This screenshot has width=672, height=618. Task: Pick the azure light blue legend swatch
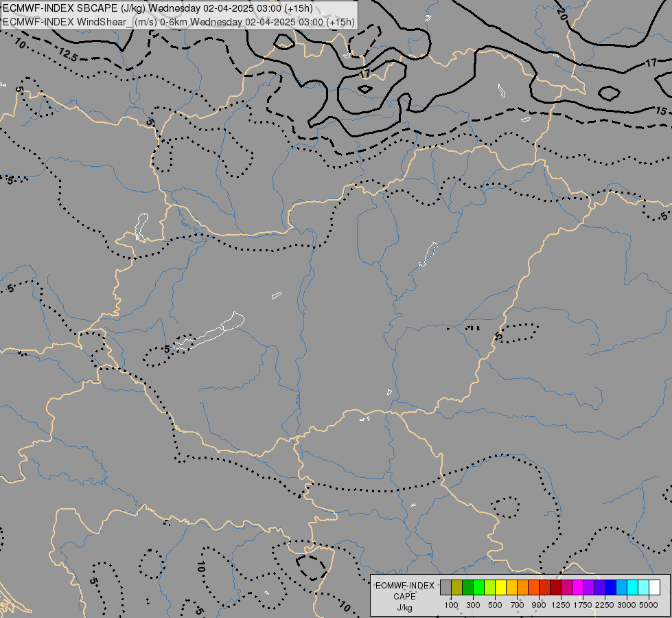pos(622,587)
